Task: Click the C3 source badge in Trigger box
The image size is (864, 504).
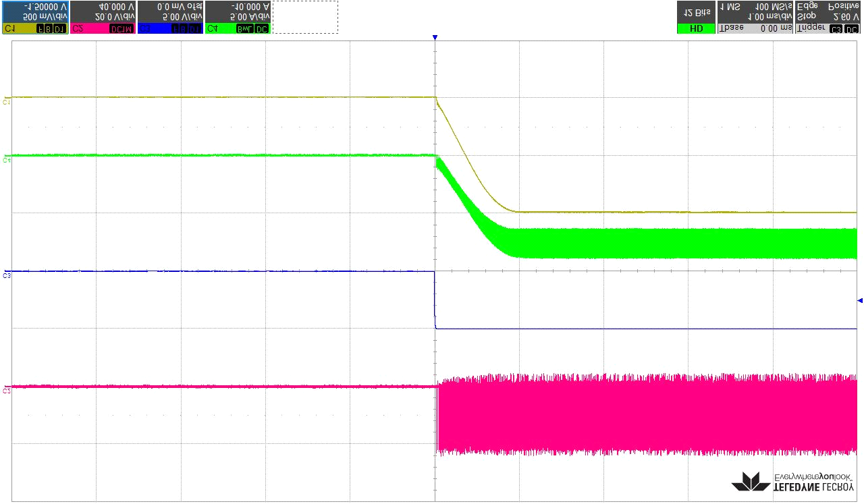Action: click(x=836, y=29)
